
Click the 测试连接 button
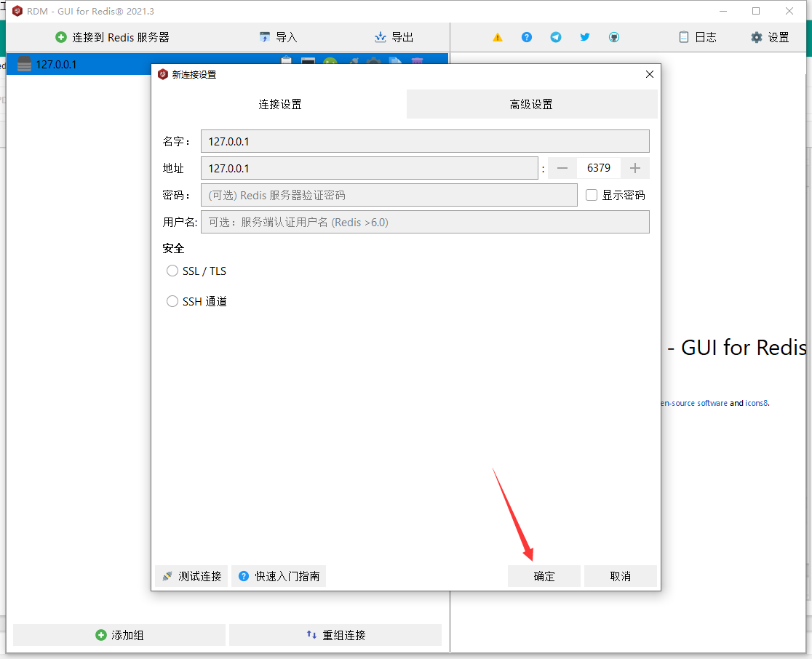tap(192, 576)
